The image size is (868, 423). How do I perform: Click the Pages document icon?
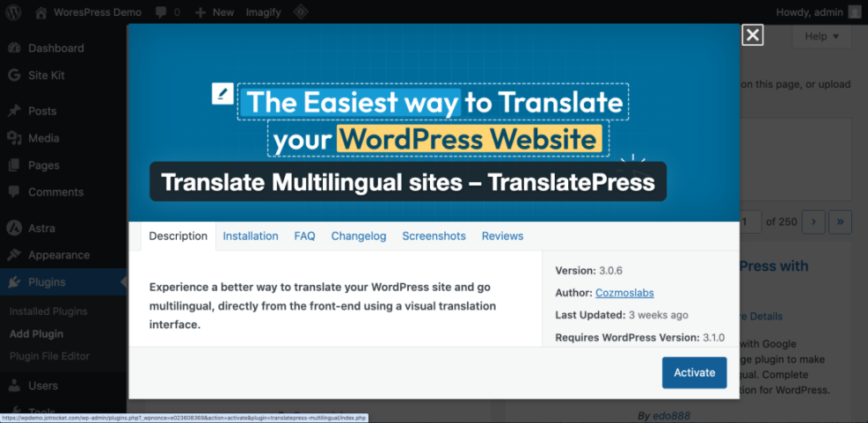click(x=14, y=165)
